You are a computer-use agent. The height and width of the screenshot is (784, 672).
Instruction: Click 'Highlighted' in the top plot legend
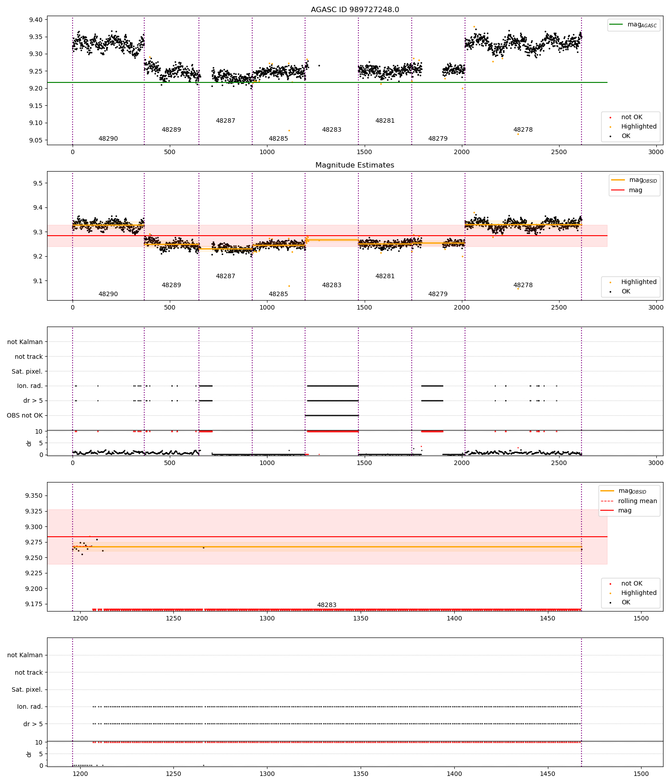click(639, 127)
